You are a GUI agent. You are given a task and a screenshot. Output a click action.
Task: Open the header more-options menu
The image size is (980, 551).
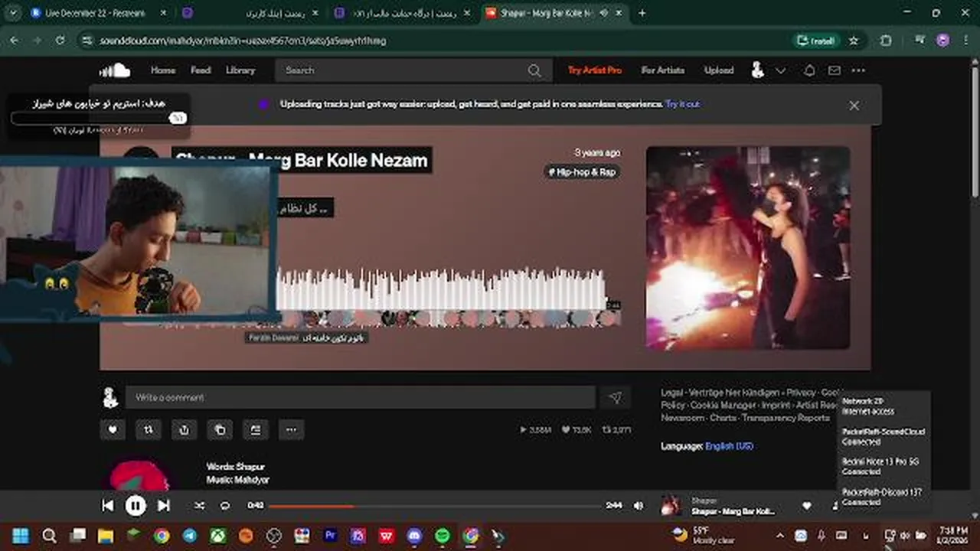(858, 70)
